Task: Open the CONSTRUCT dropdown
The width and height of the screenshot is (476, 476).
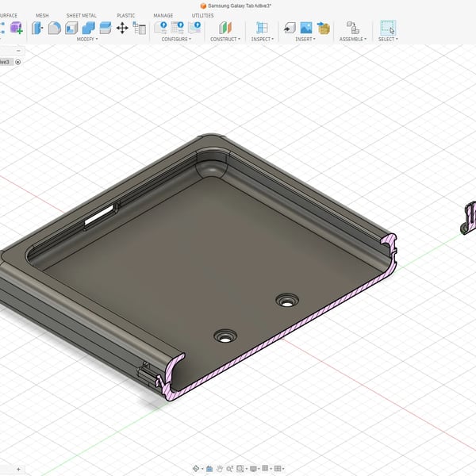Action: coord(225,39)
